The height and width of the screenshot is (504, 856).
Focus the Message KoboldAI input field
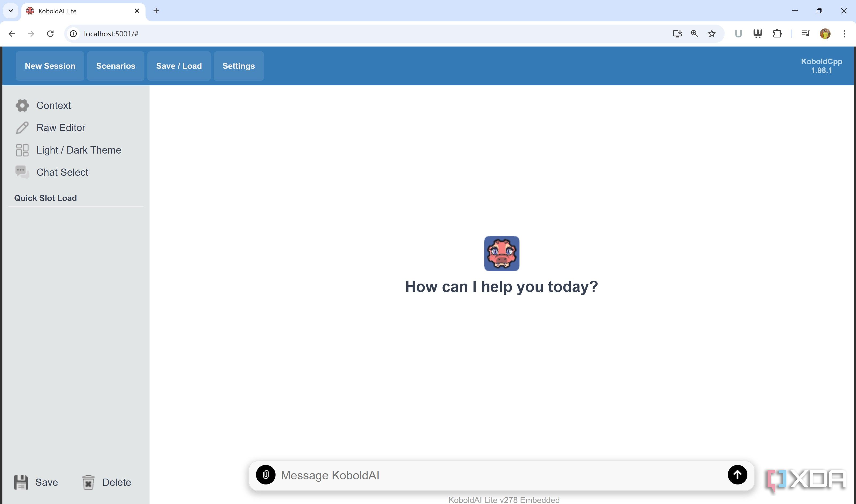501,475
